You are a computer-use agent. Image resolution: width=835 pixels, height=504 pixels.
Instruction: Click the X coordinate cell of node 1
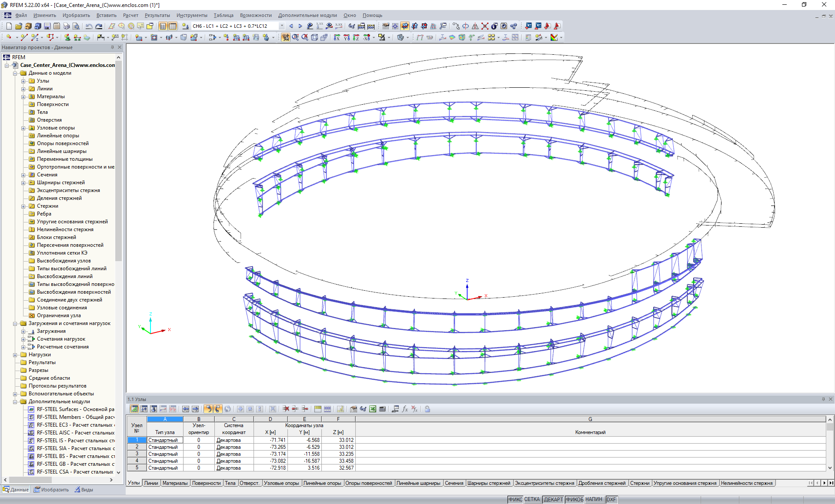(270, 440)
